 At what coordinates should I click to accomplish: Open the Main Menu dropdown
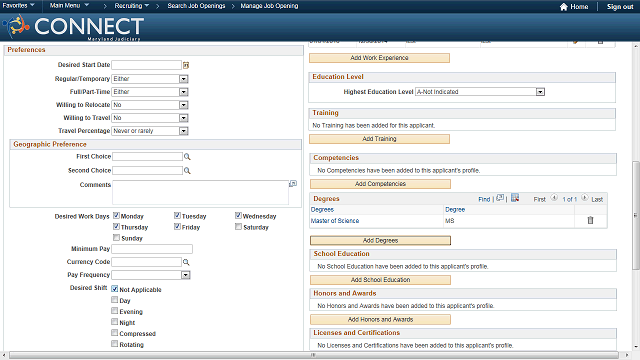point(69,5)
